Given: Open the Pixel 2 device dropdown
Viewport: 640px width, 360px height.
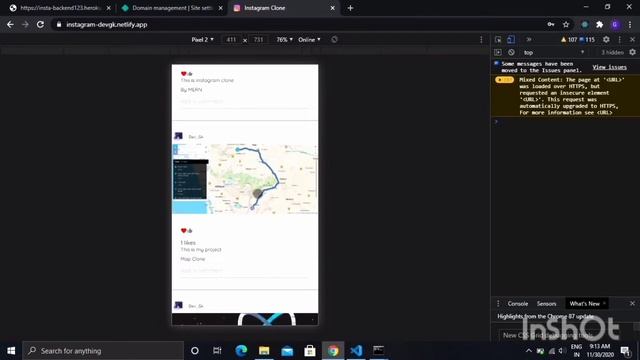Looking at the screenshot, I should (202, 40).
